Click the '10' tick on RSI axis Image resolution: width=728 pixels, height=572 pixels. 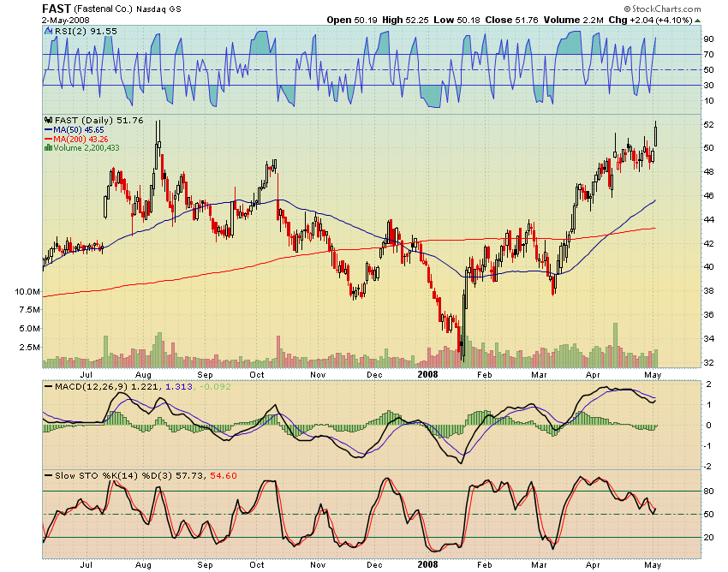708,101
